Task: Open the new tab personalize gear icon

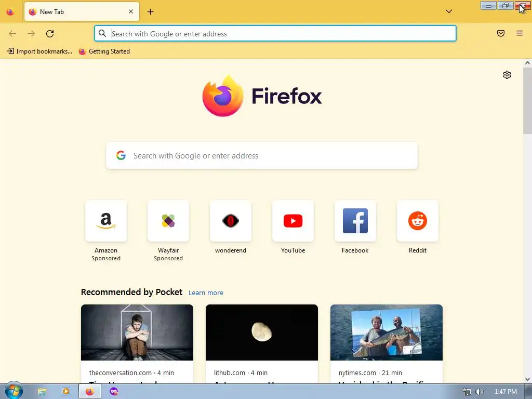Action: (507, 75)
